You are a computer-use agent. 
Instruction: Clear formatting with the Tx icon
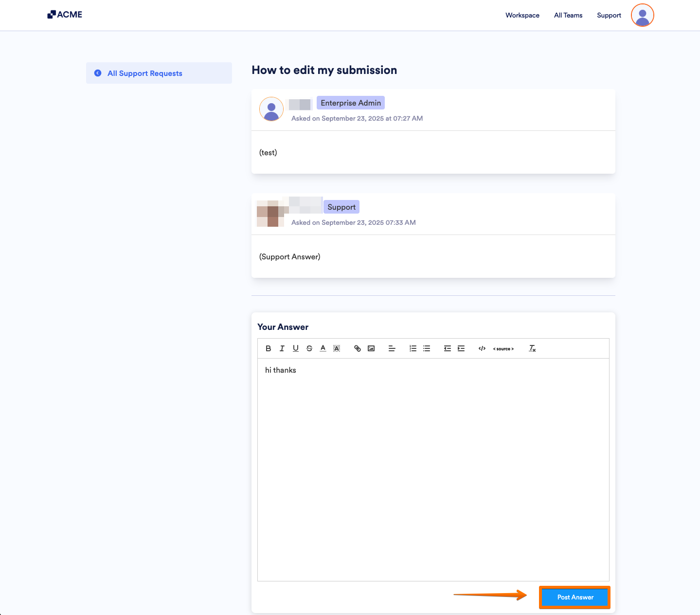[x=532, y=348]
